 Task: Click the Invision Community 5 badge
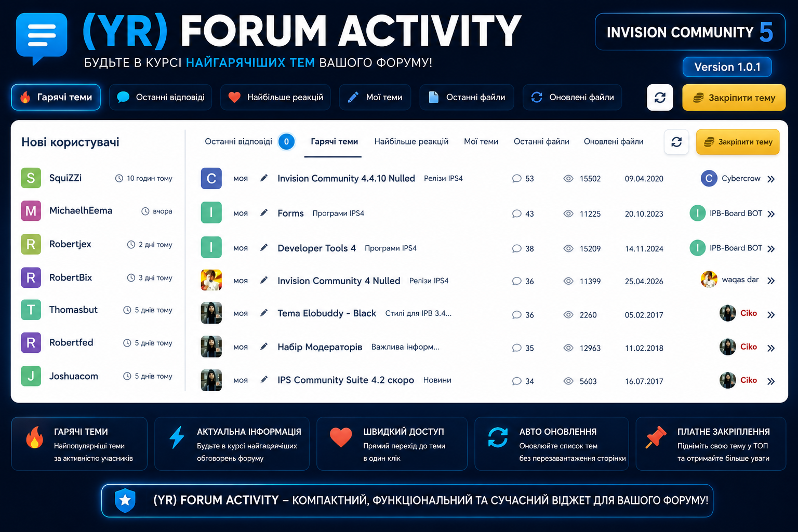tap(690, 32)
